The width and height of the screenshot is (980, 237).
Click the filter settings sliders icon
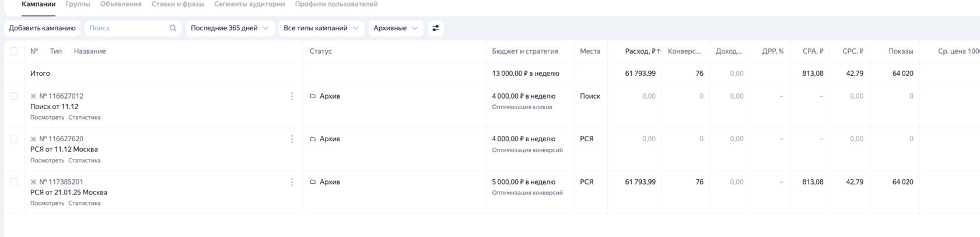(x=435, y=28)
